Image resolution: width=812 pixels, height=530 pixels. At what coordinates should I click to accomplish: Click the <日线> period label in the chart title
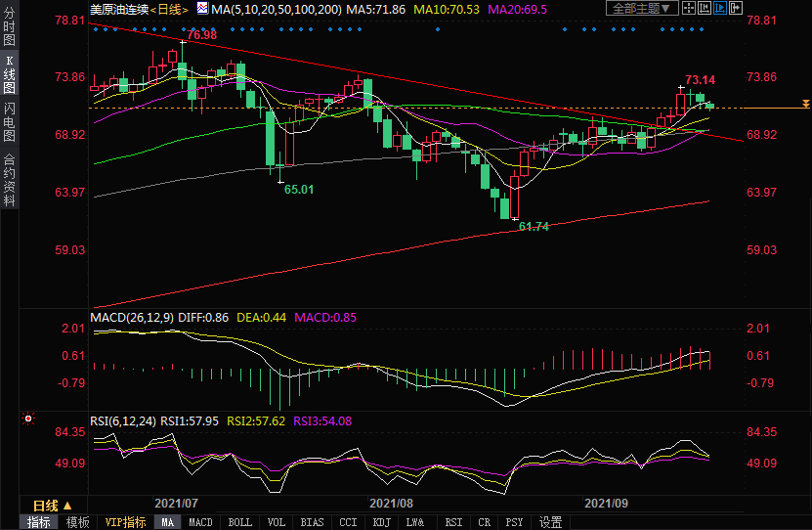(x=168, y=9)
